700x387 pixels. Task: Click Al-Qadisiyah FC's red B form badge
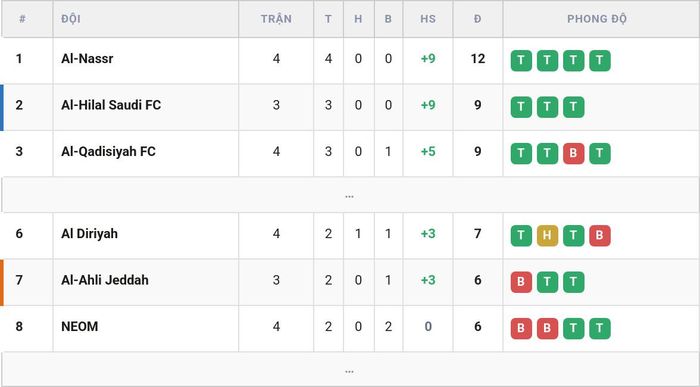click(574, 154)
